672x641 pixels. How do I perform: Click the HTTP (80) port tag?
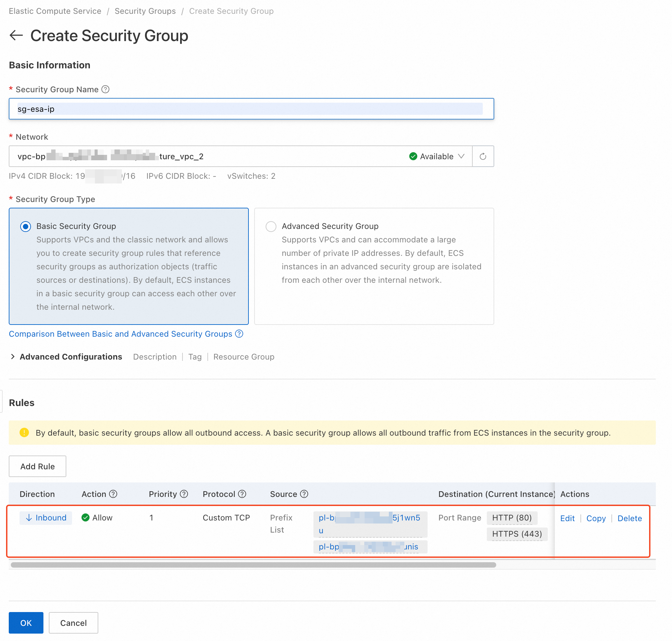pos(511,518)
